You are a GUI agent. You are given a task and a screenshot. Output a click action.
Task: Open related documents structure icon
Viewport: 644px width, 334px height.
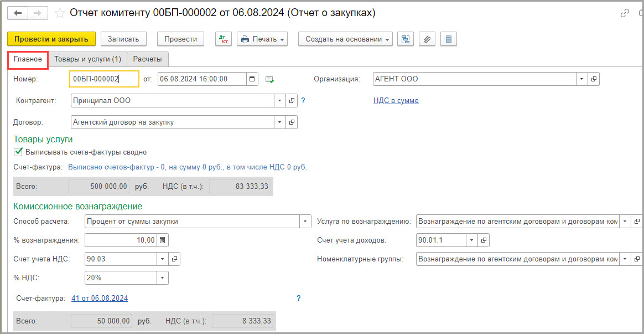pos(406,39)
